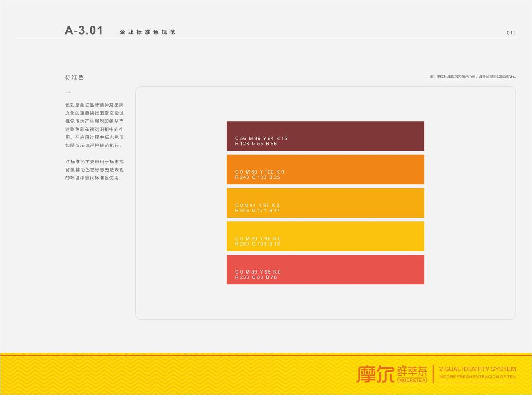Click the text 'C 0 M 29 Y 96 K 0'

click(x=258, y=239)
